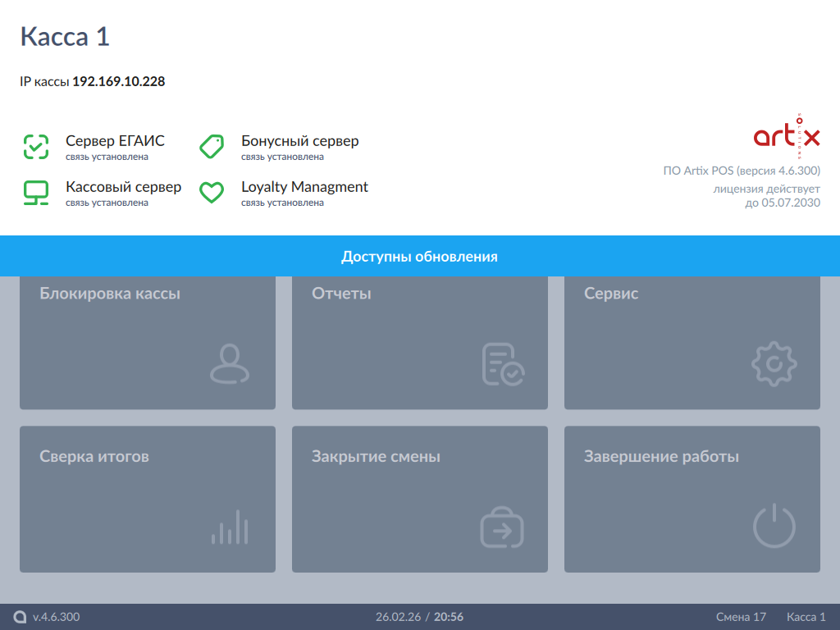840x630 pixels.
Task: Click the date and time in the footer
Action: [x=419, y=617]
